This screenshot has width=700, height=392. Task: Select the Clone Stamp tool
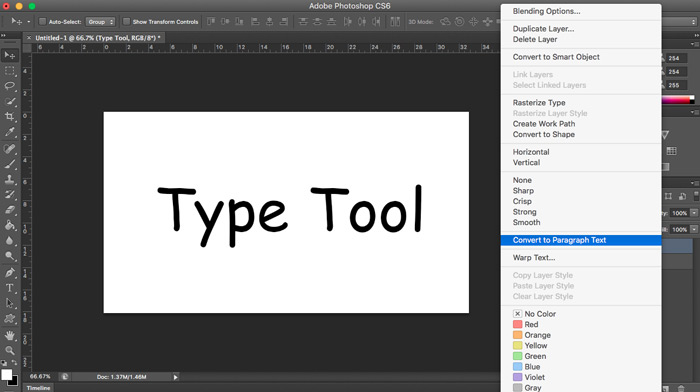click(9, 179)
